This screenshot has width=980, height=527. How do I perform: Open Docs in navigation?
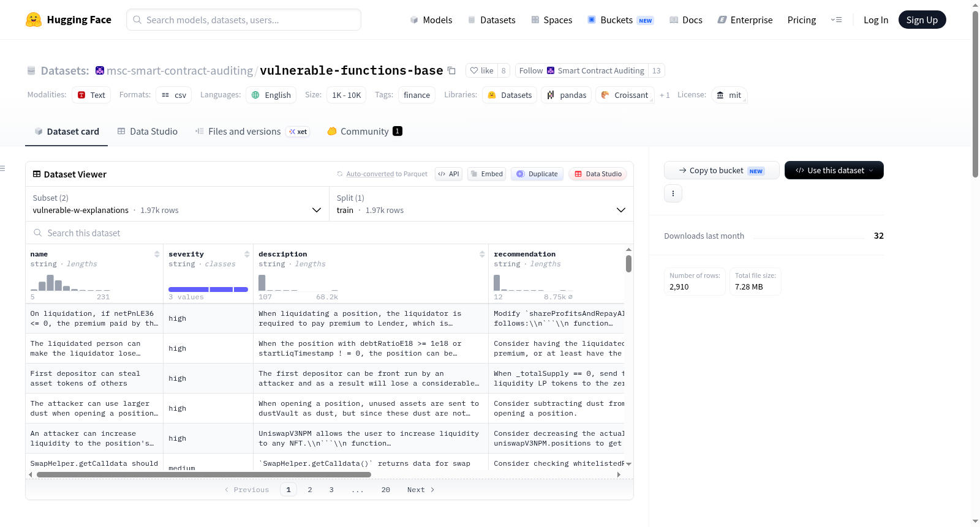point(686,20)
